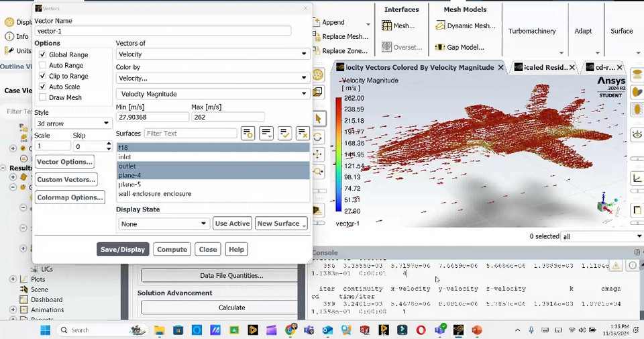Image resolution: width=644 pixels, height=339 pixels.
Task: Open the Vectors of Velocity dropdown
Action: [x=213, y=54]
